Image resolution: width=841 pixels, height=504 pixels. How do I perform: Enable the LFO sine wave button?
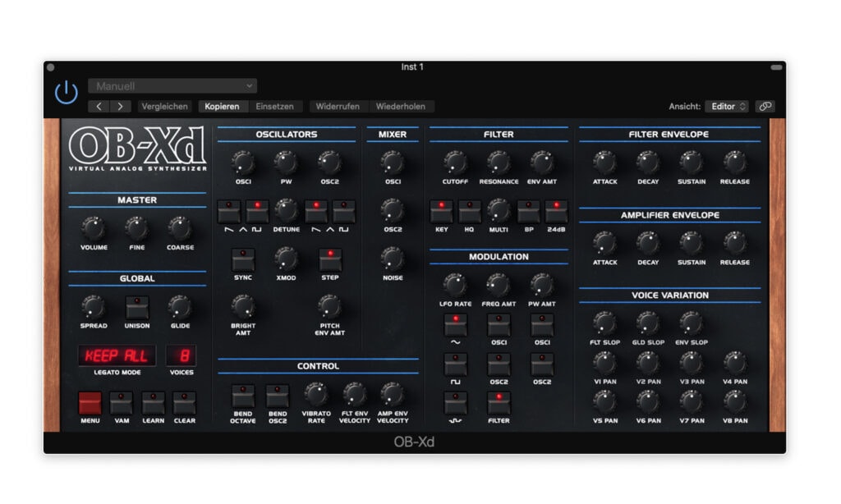[455, 325]
